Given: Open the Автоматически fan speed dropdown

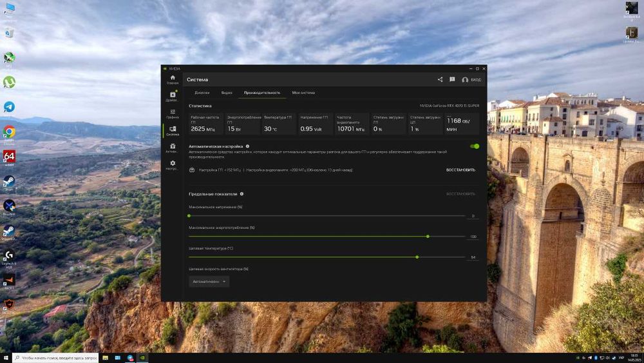Looking at the screenshot, I should (x=209, y=282).
